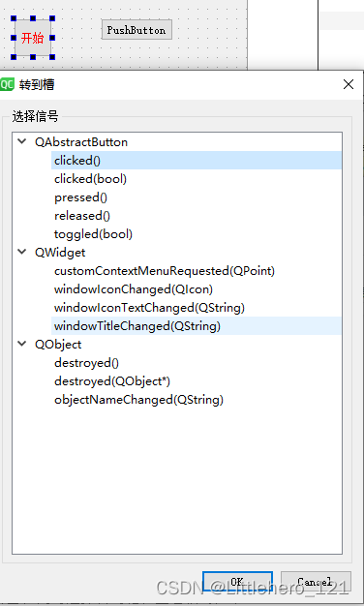Select the clicked() signal

coord(197,161)
